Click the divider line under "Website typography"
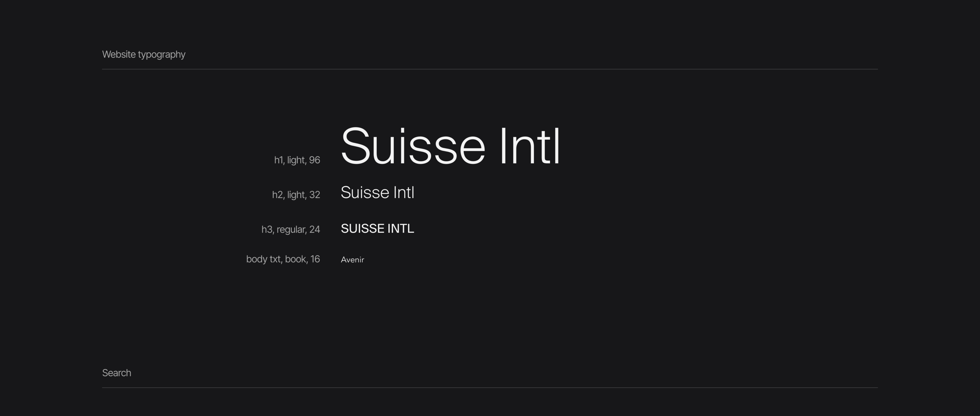The height and width of the screenshot is (416, 980). click(x=490, y=69)
